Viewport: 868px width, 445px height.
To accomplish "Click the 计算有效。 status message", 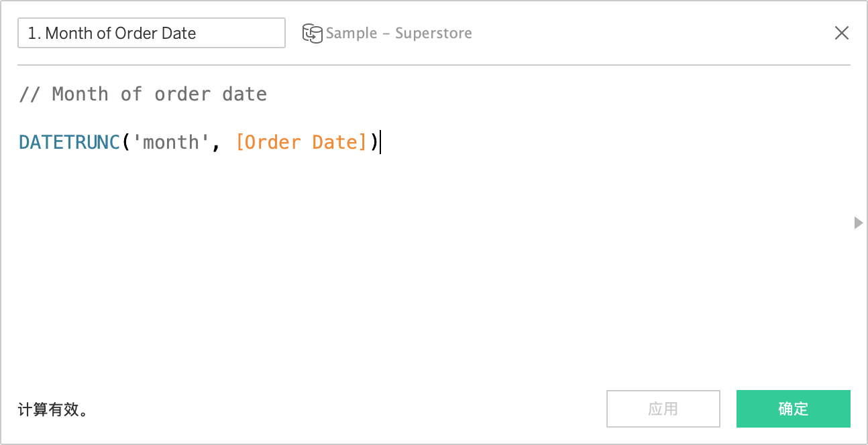I will [x=53, y=409].
